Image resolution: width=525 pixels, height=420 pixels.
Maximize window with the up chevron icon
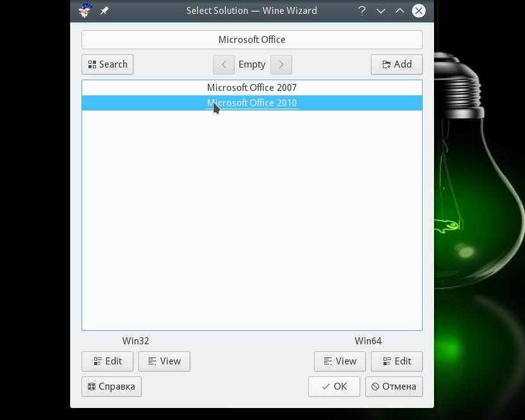point(399,11)
